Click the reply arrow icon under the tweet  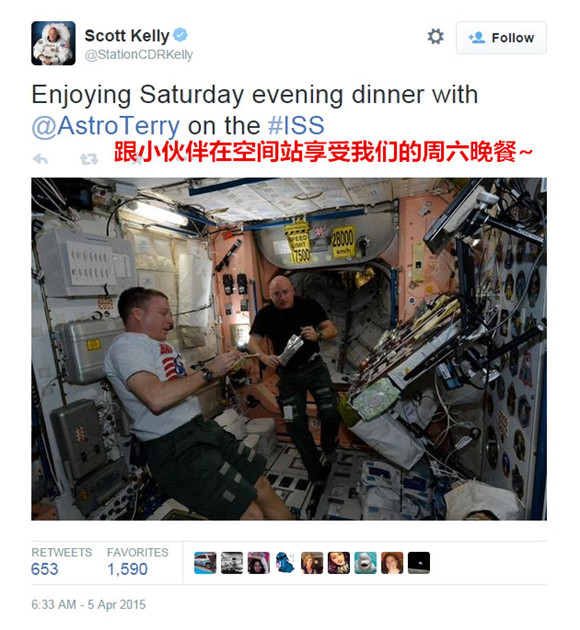pyautogui.click(x=40, y=160)
